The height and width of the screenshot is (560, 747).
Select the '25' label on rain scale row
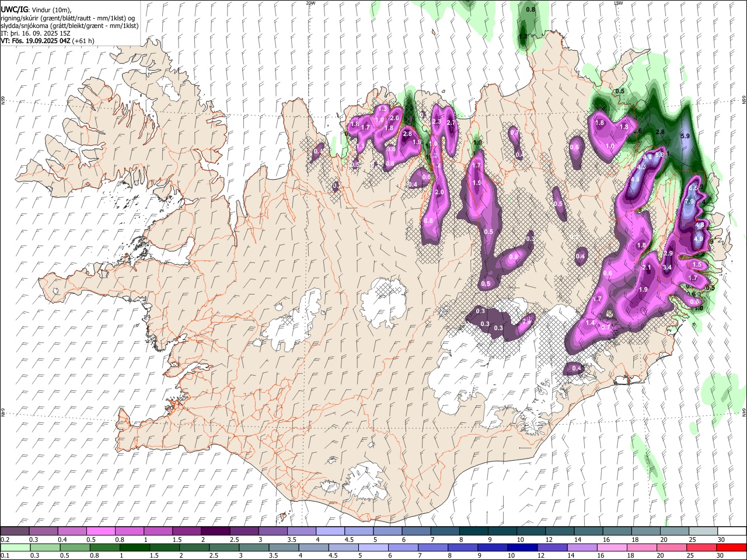pos(692,556)
